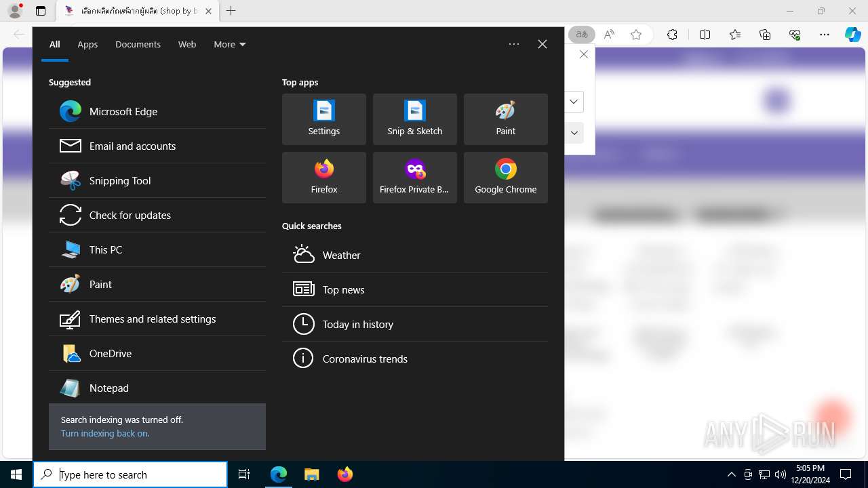868x488 pixels.
Task: Open Paint tile in Top apps
Action: point(506,119)
